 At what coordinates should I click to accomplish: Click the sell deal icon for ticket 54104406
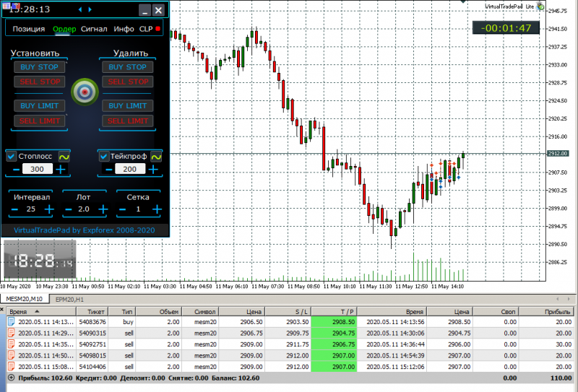(12, 367)
